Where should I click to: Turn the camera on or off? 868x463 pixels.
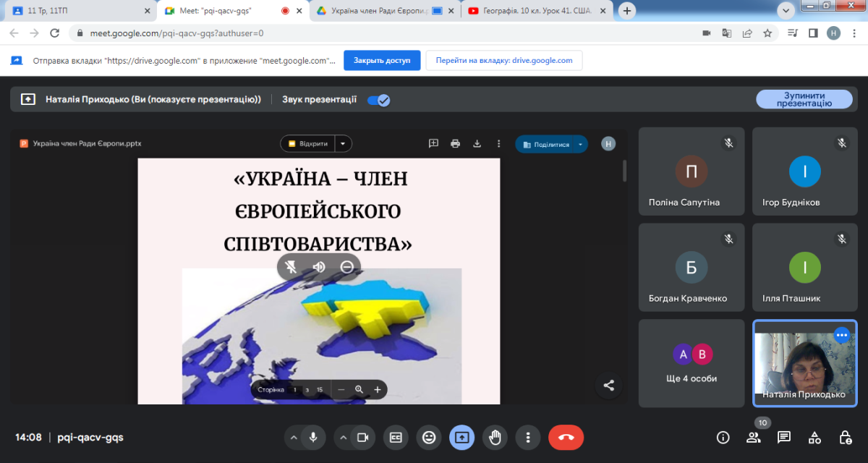point(362,437)
